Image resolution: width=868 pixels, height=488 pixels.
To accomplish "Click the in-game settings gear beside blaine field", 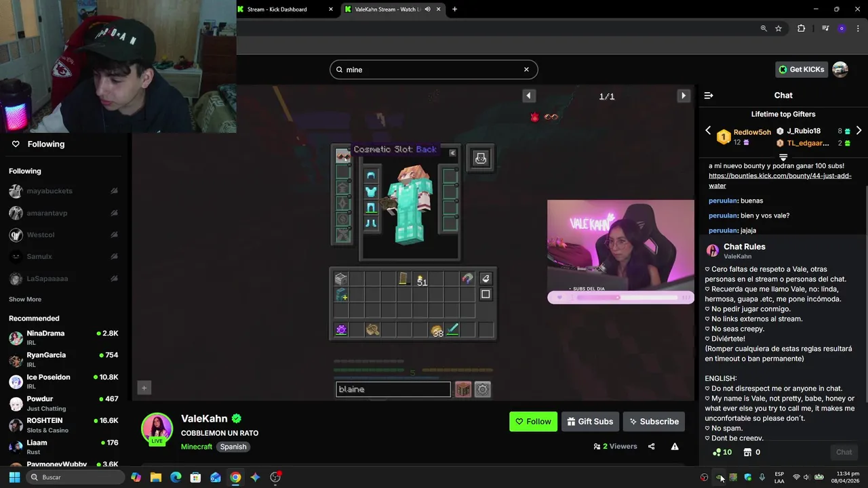I will 482,389.
